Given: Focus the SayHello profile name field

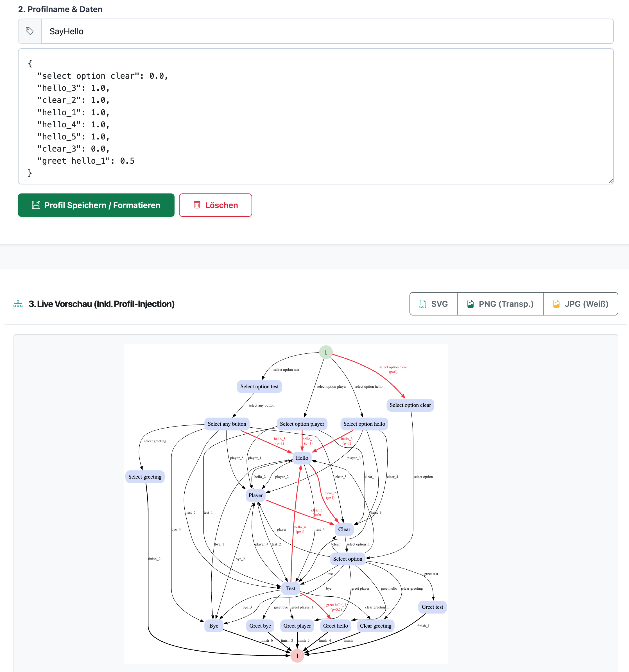Looking at the screenshot, I should 327,31.
